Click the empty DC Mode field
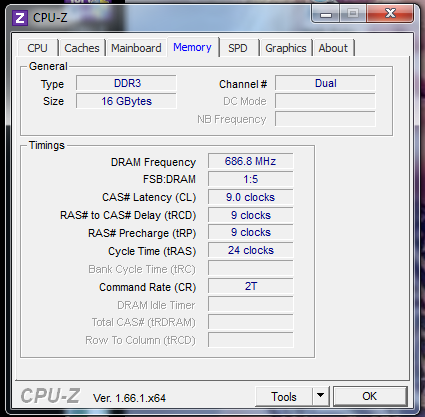Viewport: 425px width, 417px height. pos(325,101)
